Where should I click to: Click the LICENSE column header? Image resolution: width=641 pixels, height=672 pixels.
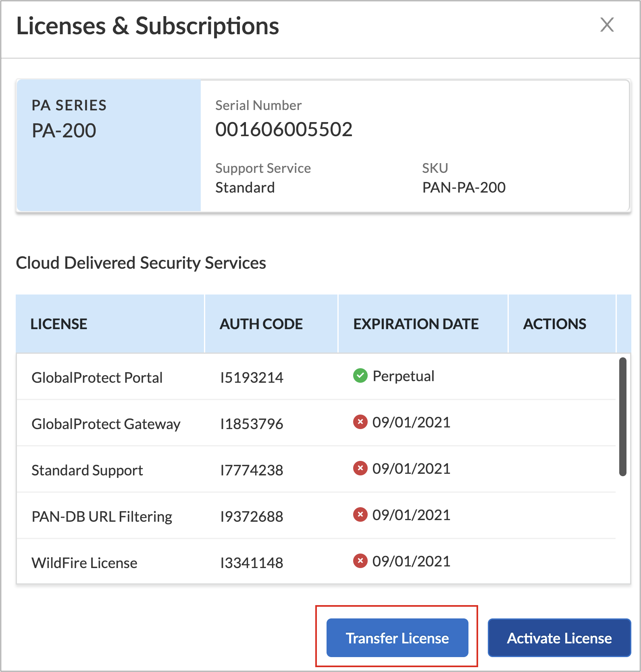(x=59, y=324)
